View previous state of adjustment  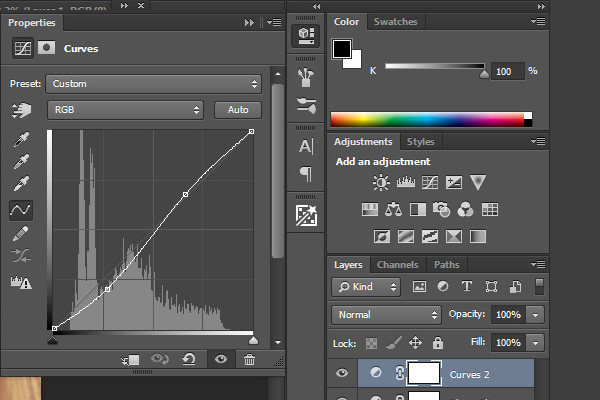pos(160,359)
